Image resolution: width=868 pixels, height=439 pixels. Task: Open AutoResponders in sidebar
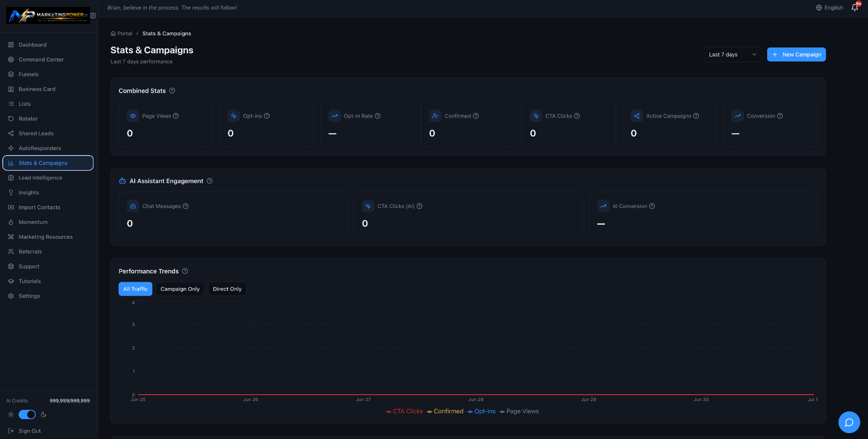(48, 148)
